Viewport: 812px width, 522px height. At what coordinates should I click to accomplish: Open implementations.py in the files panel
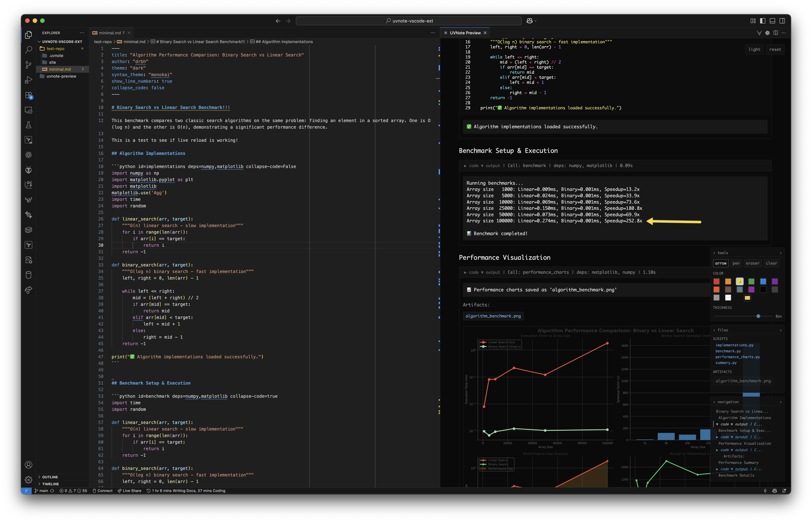[x=734, y=345]
